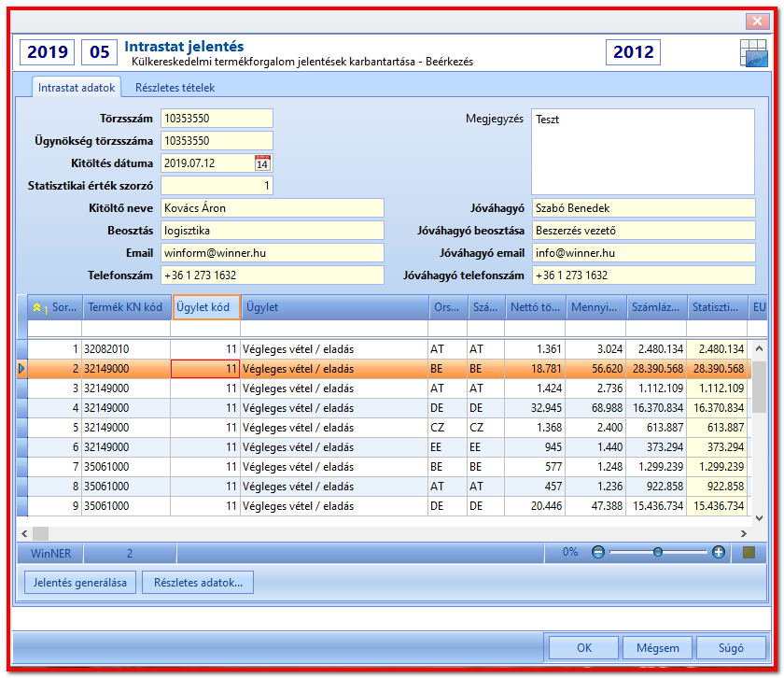
Task: Click the grid scroll down arrow
Action: [x=759, y=518]
